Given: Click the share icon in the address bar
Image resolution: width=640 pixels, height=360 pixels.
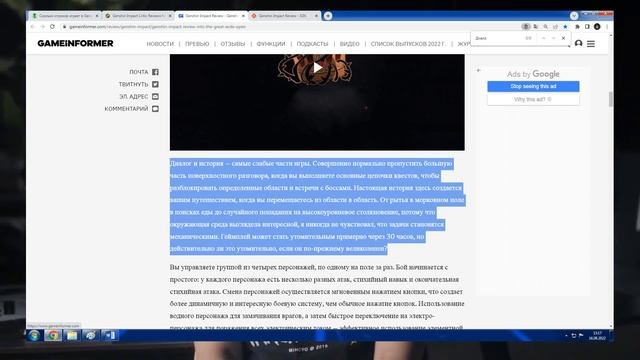Looking at the screenshot, I should click(555, 27).
